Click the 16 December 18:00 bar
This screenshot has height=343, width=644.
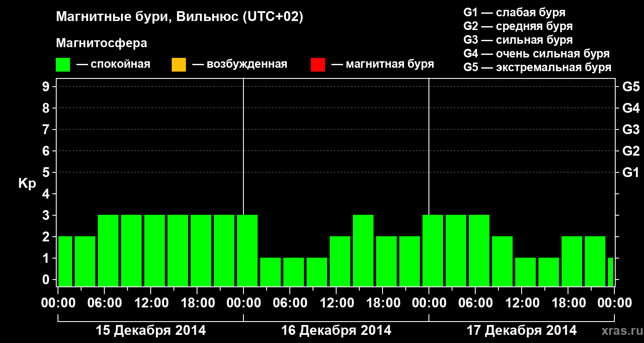tap(386, 261)
